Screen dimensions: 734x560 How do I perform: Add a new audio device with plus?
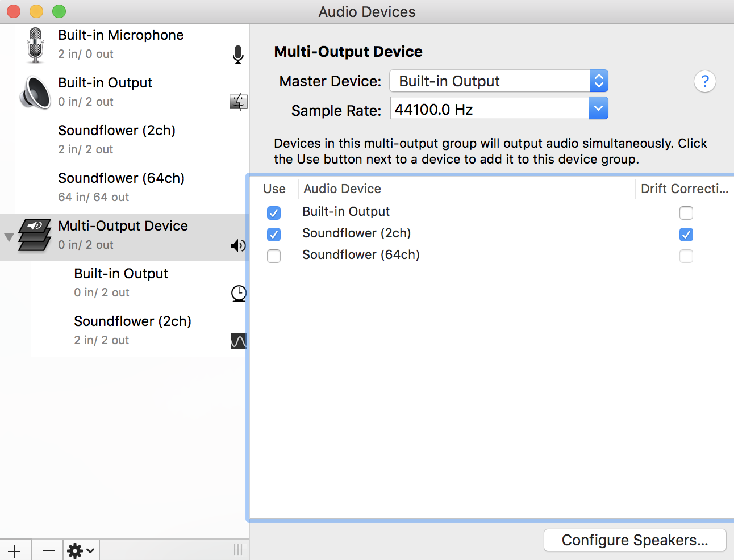tap(15, 550)
